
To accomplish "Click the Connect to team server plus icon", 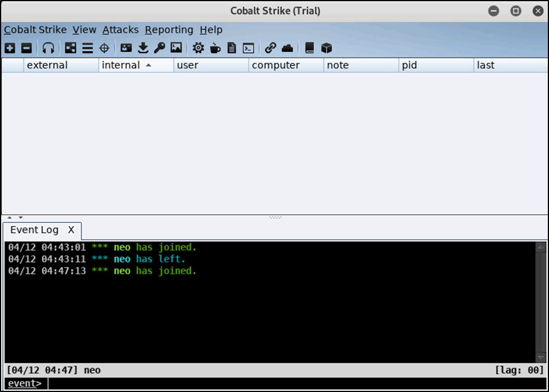I will (x=10, y=48).
